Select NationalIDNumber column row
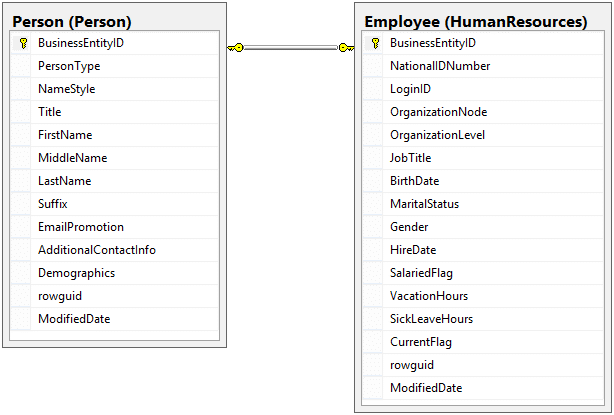Image resolution: width=614 pixels, height=415 pixels. point(440,66)
